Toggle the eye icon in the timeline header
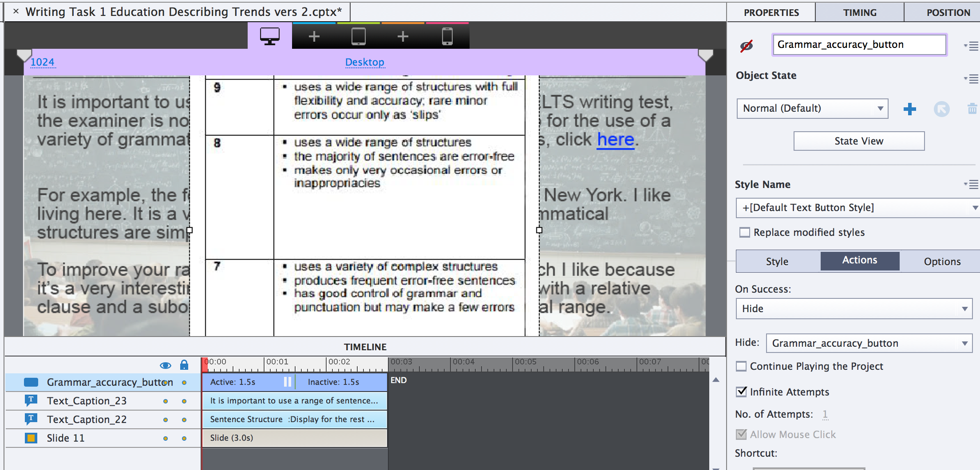 (x=166, y=365)
